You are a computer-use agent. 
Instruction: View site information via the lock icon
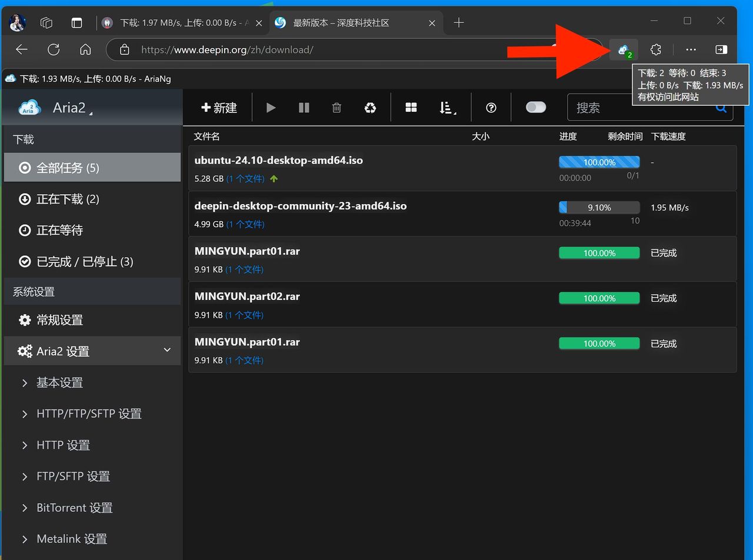tap(124, 50)
